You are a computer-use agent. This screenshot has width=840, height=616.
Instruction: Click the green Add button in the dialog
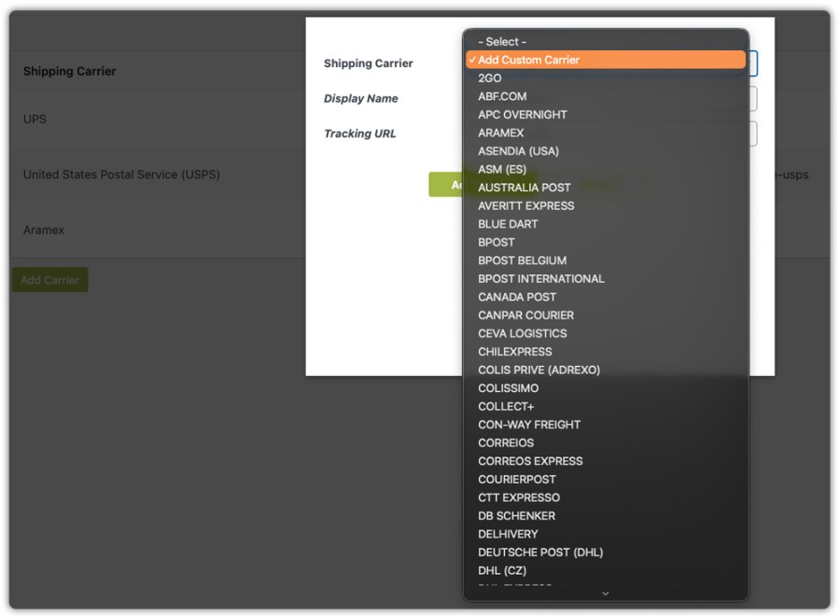tap(446, 184)
